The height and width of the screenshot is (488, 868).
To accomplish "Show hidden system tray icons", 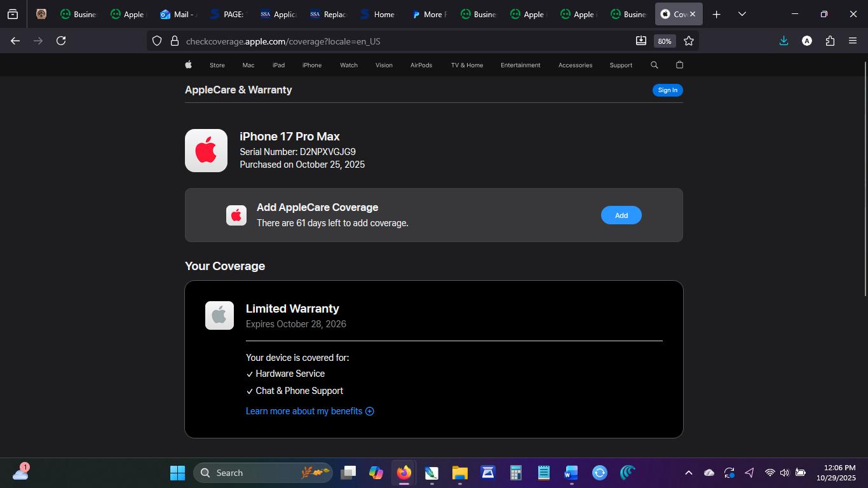I will click(x=688, y=473).
